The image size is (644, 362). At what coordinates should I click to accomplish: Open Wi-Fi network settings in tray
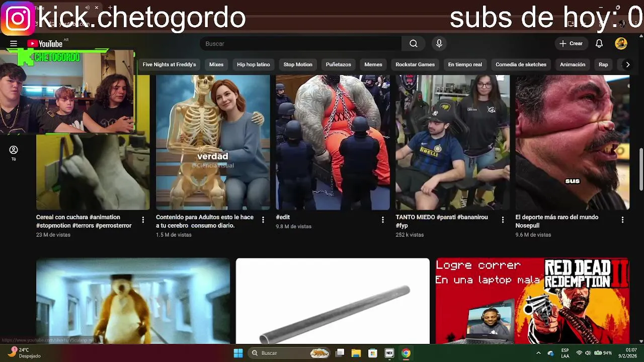pyautogui.click(x=579, y=353)
